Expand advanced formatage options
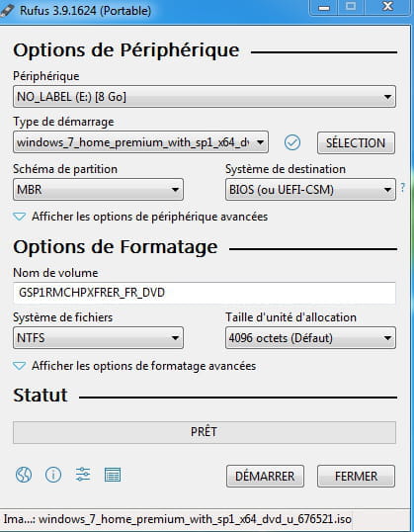The width and height of the screenshot is (414, 532). 134,366
